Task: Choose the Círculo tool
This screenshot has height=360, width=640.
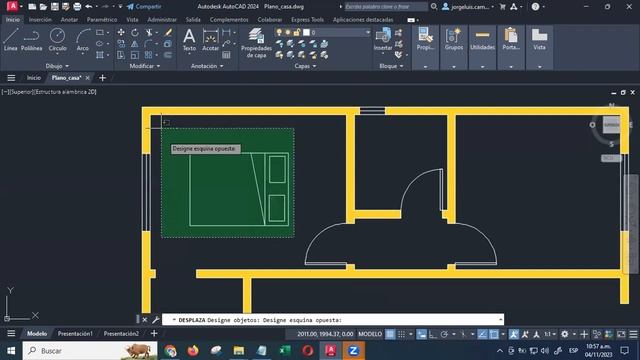Action: pyautogui.click(x=57, y=40)
